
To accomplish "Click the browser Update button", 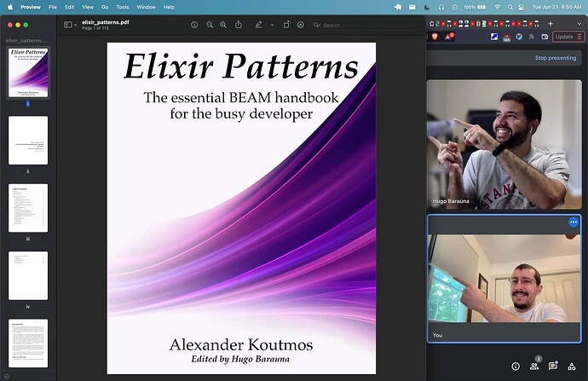I will [x=568, y=37].
